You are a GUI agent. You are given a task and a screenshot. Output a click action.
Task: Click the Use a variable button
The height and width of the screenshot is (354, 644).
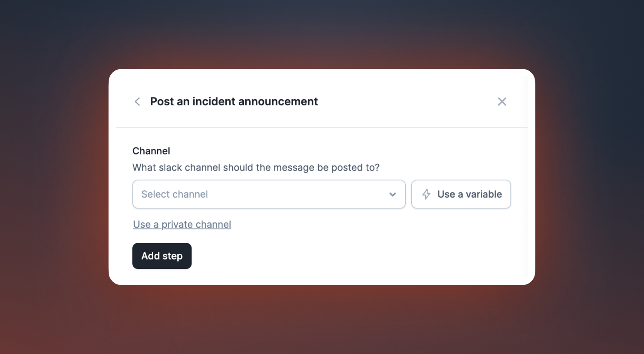[461, 194]
